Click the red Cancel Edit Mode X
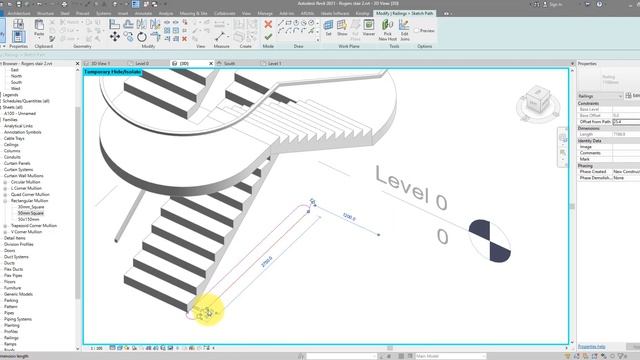Screen dimensions: 640x360 click(268, 24)
